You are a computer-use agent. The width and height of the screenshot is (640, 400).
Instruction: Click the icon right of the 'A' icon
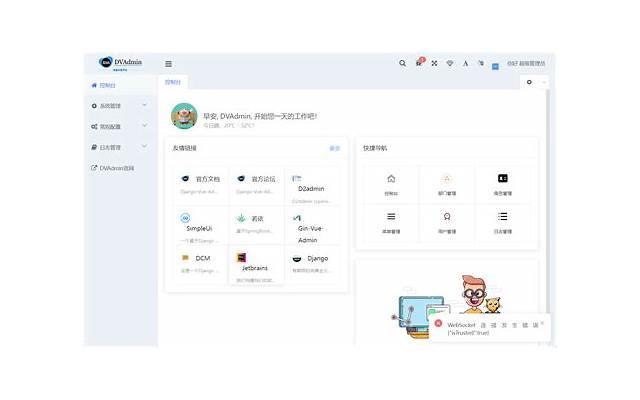[x=481, y=63]
